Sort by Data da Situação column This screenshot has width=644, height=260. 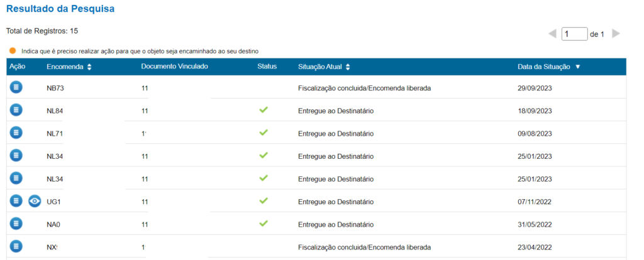tap(577, 67)
